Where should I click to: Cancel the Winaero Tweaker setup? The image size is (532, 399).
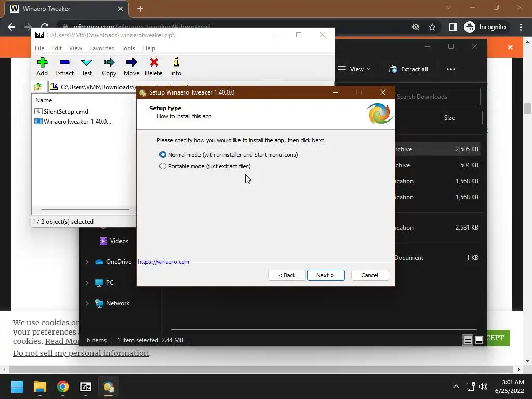point(370,275)
